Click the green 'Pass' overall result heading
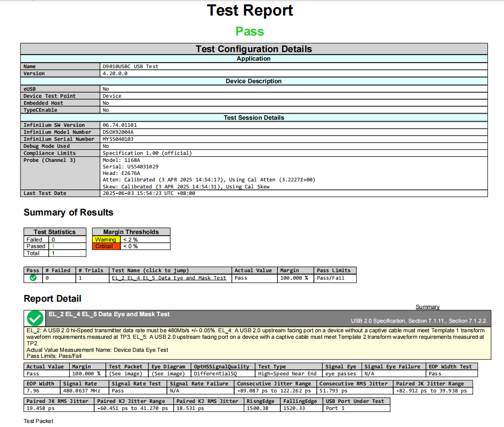504x427 pixels. click(250, 32)
